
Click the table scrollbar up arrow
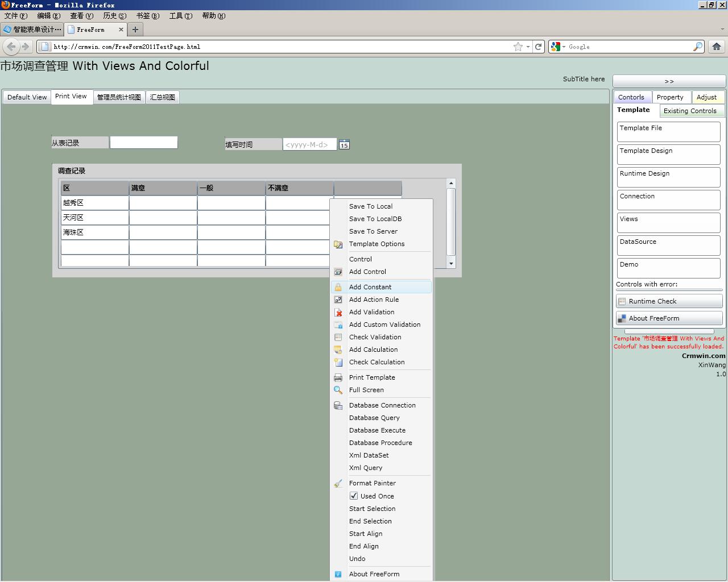451,183
